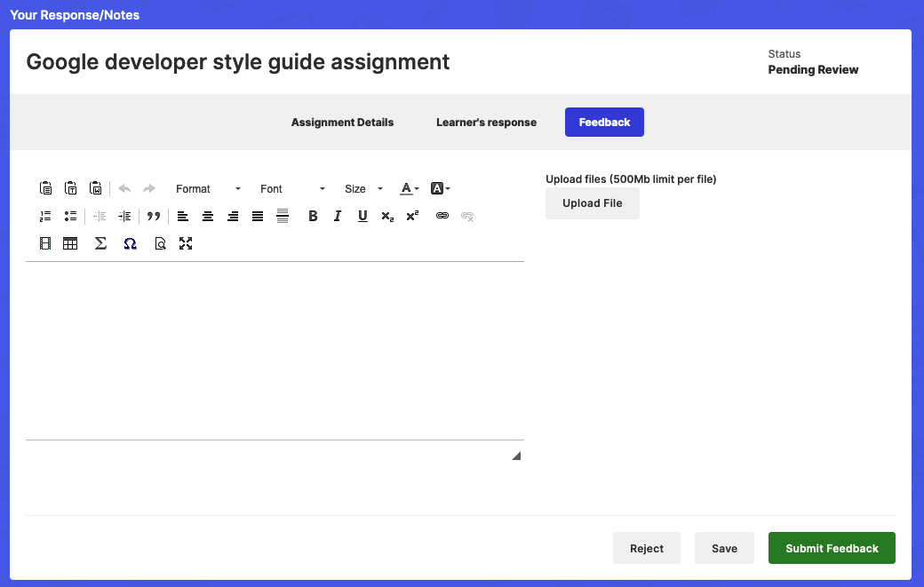Click the Paste icon in the editor toolbar
This screenshot has height=587, width=924.
tap(45, 188)
